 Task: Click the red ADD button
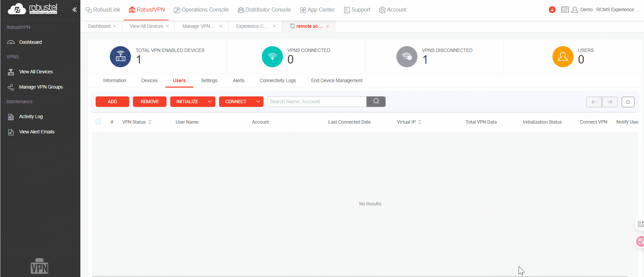click(112, 101)
